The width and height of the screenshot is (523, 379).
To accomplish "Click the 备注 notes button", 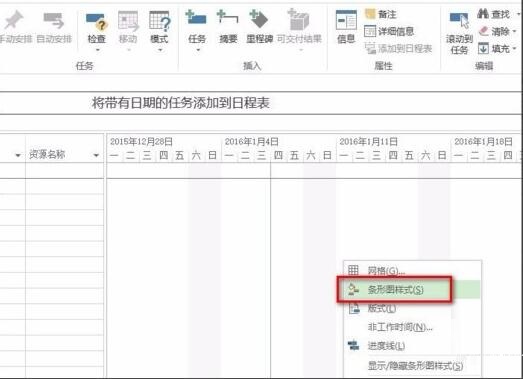I will [381, 14].
